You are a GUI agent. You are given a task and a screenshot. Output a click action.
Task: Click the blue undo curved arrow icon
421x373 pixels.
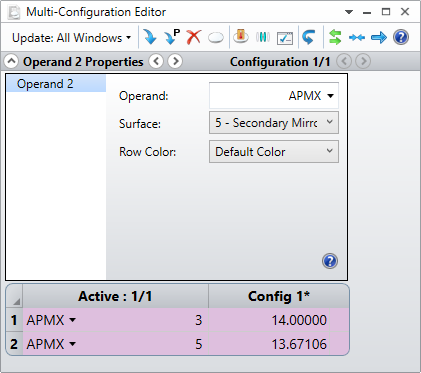(x=309, y=37)
